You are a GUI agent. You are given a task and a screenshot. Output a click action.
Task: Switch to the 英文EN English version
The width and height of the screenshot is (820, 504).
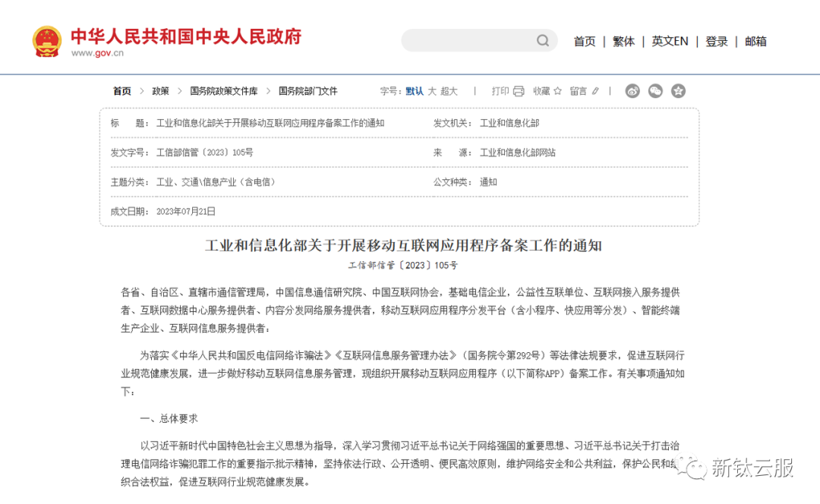point(670,41)
